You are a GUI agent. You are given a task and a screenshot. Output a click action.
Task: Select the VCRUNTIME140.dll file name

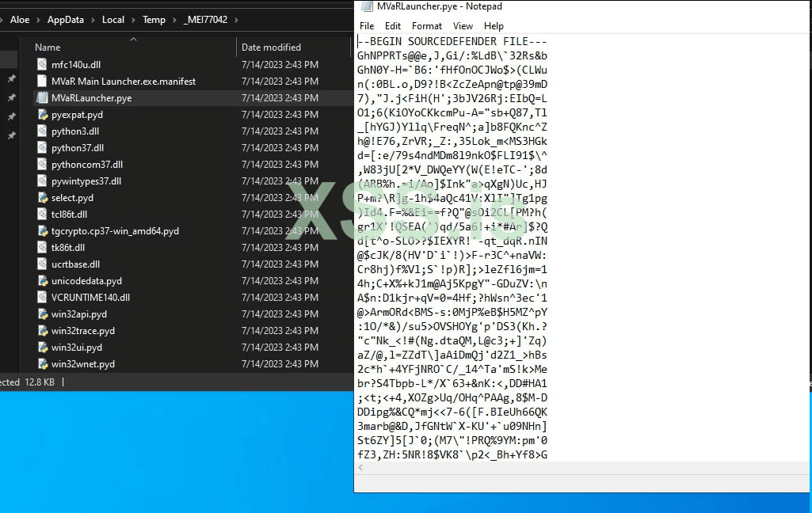click(90, 297)
